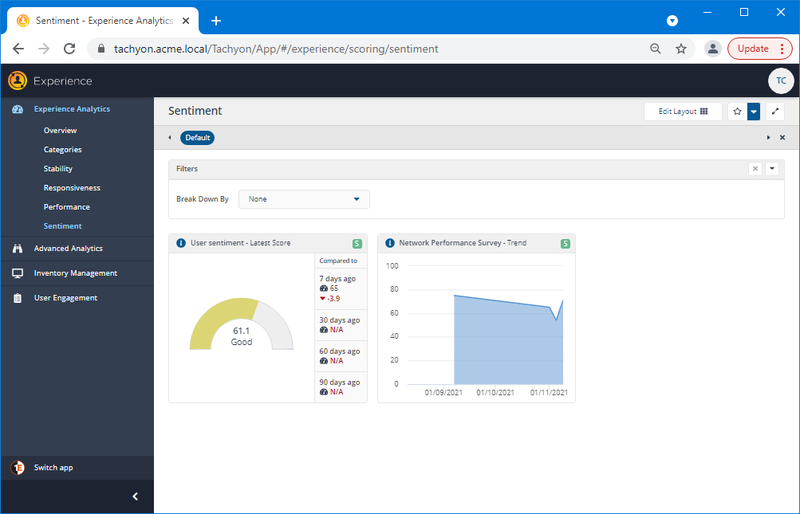The height and width of the screenshot is (514, 800).
Task: Click the browser Forward arrow
Action: pyautogui.click(x=44, y=48)
